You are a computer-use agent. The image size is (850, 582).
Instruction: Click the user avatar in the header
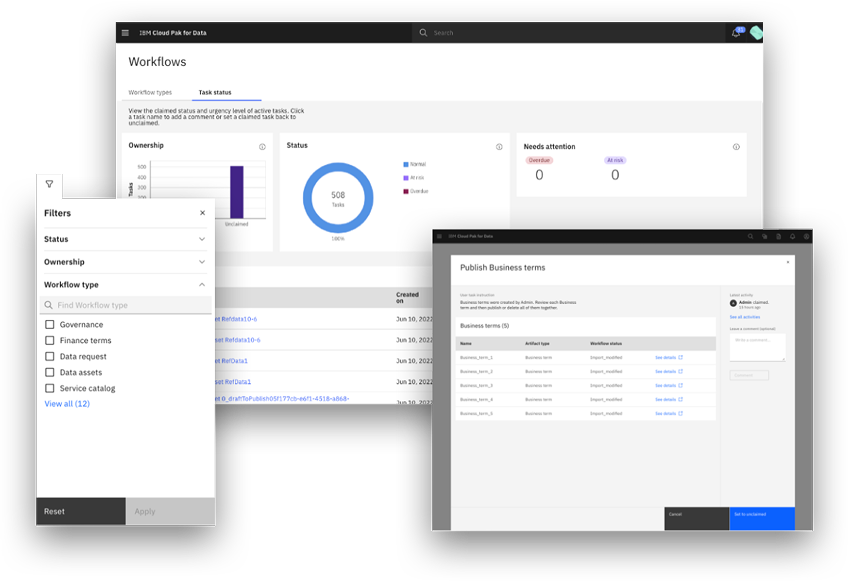(x=758, y=32)
